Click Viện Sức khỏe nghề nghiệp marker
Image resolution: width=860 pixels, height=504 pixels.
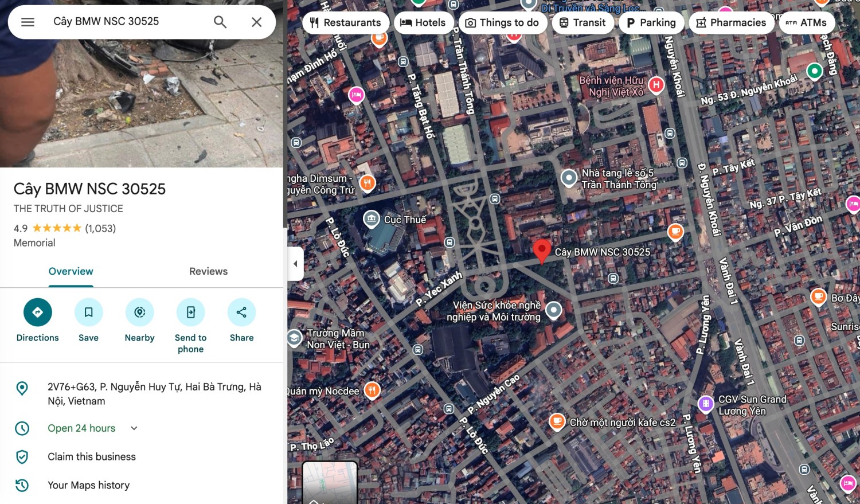[553, 310]
